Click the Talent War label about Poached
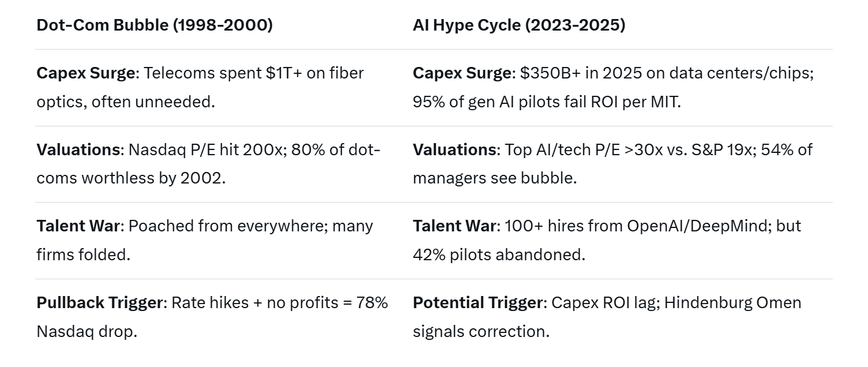 click(78, 226)
